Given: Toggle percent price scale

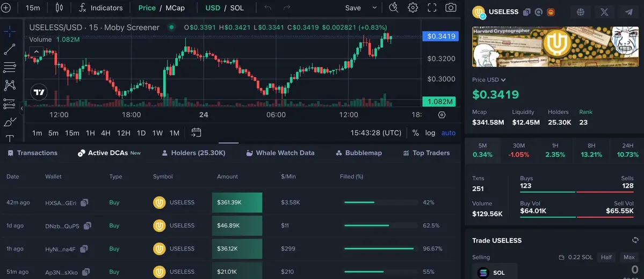Looking at the screenshot, I should (416, 133).
